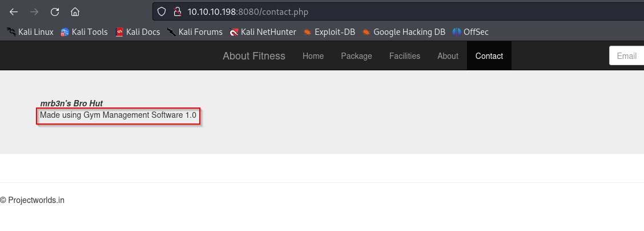The image size is (644, 231).
Task: Click the tracking protection shield icon
Action: pyautogui.click(x=162, y=11)
